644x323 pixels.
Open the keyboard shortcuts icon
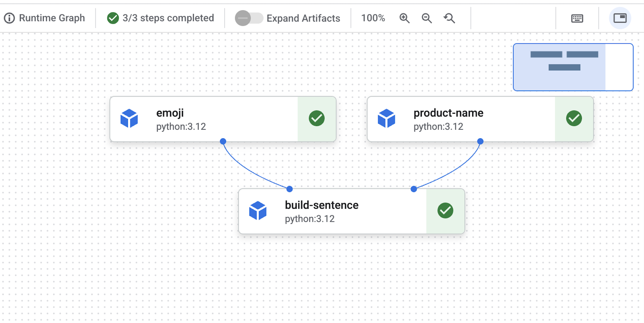pos(577,18)
